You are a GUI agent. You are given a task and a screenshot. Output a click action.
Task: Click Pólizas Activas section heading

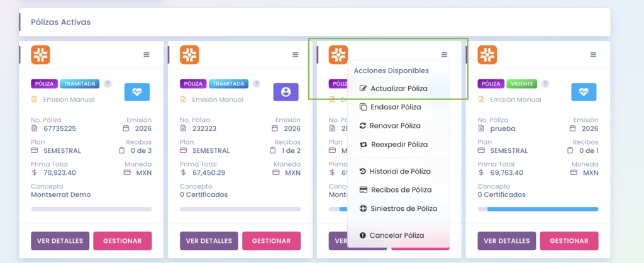(x=61, y=22)
